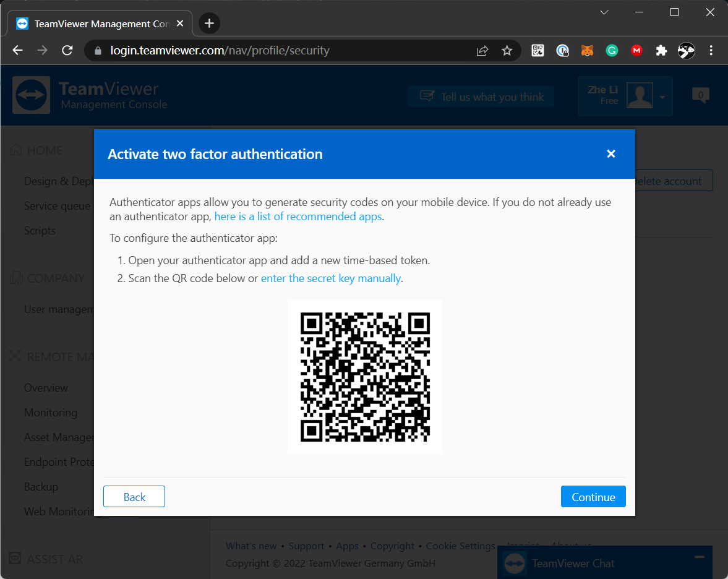Open the TeamViewer Chat icon
Viewport: 728px width, 579px height.
click(513, 562)
